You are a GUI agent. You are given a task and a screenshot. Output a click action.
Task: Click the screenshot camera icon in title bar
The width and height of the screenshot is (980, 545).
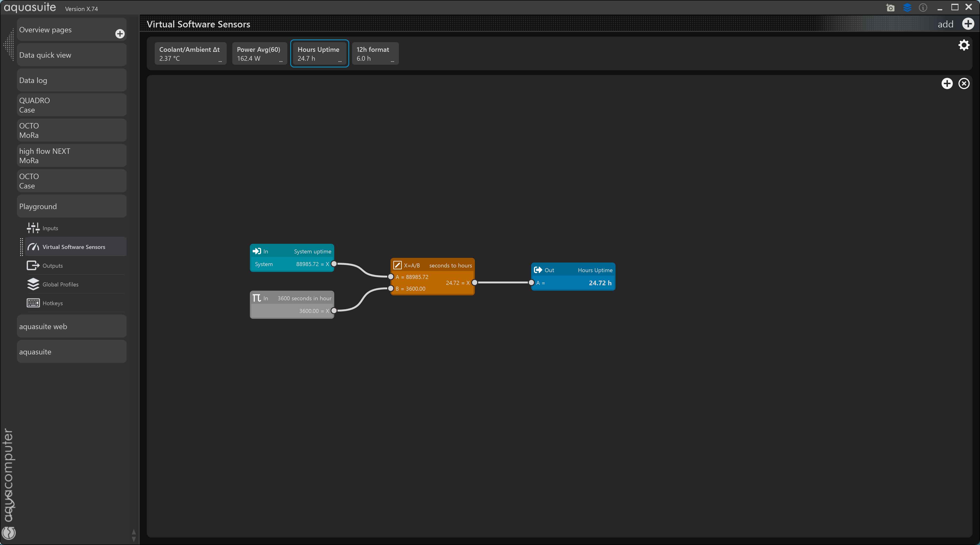coord(890,8)
